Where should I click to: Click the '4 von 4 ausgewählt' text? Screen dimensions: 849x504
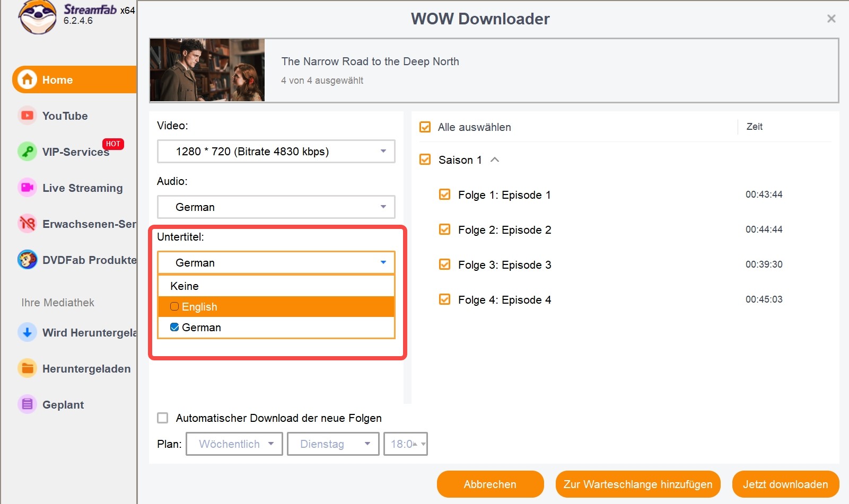click(322, 81)
